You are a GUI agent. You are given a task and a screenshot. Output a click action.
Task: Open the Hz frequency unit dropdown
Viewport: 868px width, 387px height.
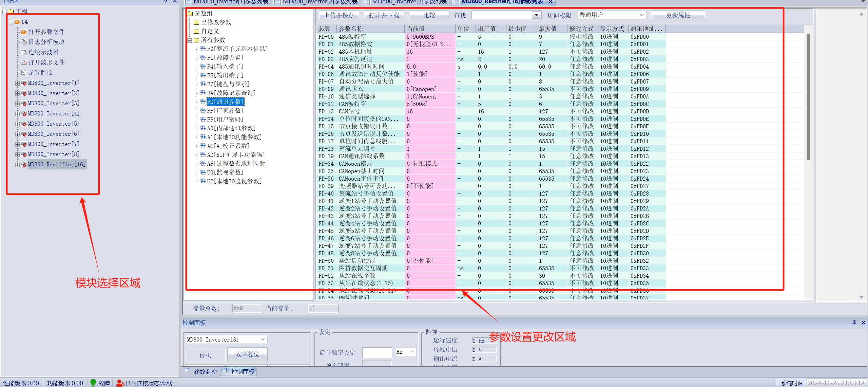point(412,352)
